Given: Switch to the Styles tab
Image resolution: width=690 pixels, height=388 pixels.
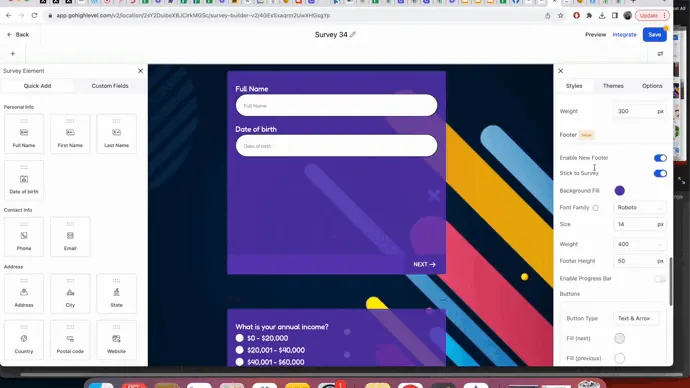Looking at the screenshot, I should [x=574, y=86].
